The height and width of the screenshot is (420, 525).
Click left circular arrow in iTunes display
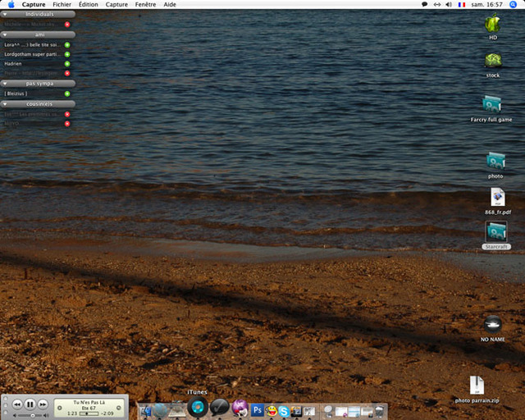point(60,408)
